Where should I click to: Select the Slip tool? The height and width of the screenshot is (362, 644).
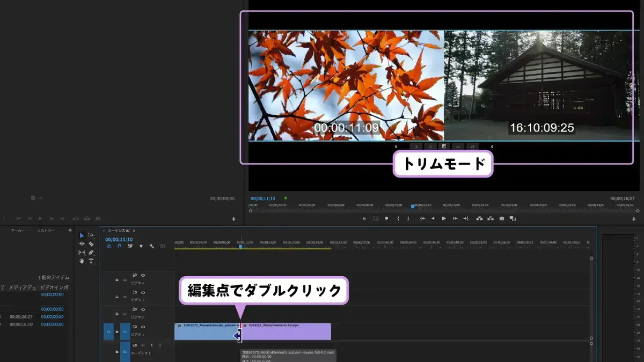82,253
